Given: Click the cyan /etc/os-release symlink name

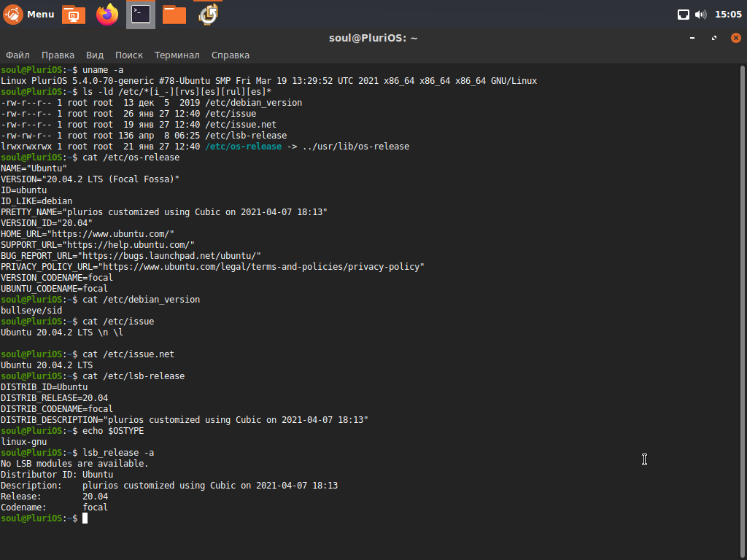Looking at the screenshot, I should [244, 147].
